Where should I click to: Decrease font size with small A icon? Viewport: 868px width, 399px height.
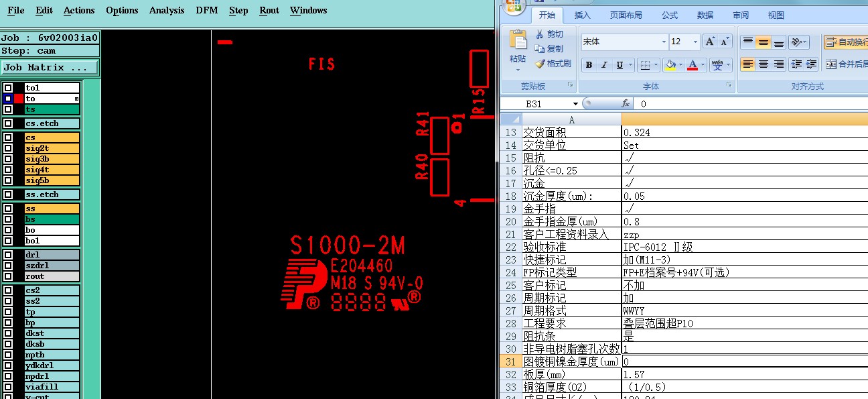725,42
